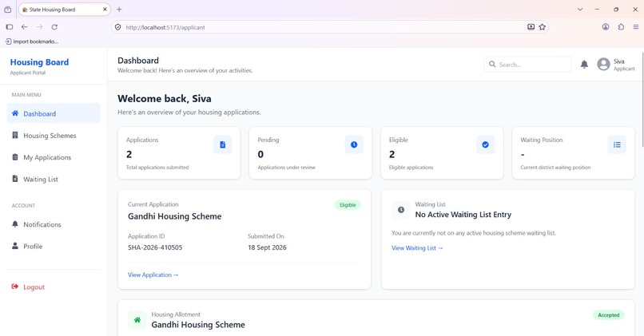Click the home icon beside Dashboard
The height and width of the screenshot is (336, 644).
[15, 113]
